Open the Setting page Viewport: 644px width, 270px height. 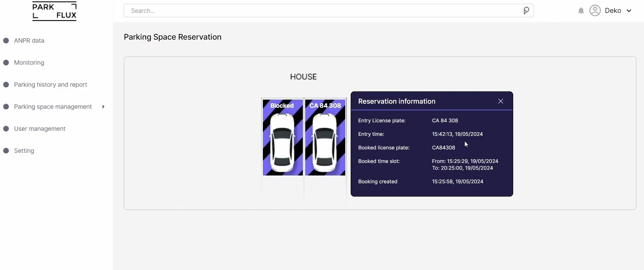pos(24,151)
